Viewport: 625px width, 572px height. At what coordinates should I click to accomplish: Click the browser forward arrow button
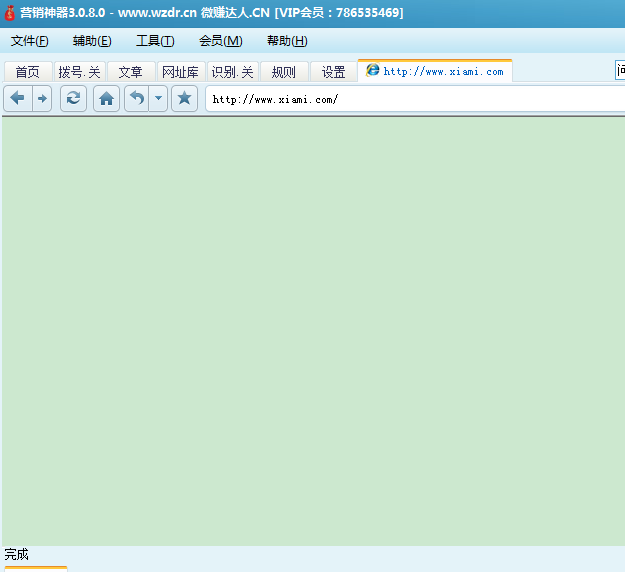click(x=42, y=98)
